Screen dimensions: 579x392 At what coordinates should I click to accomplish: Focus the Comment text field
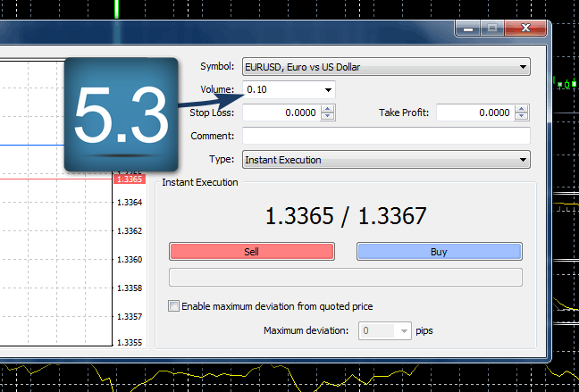tap(386, 136)
